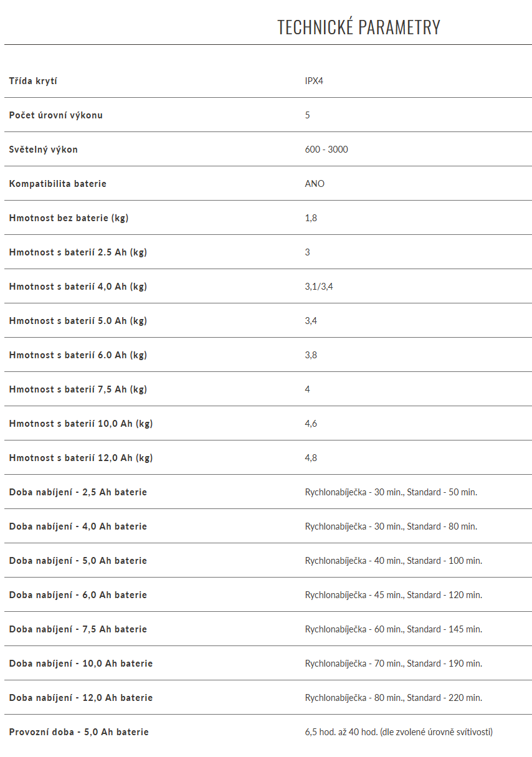Screen dimensions: 532x757
Task: Click the Třída krytí label
Action: 34,81
